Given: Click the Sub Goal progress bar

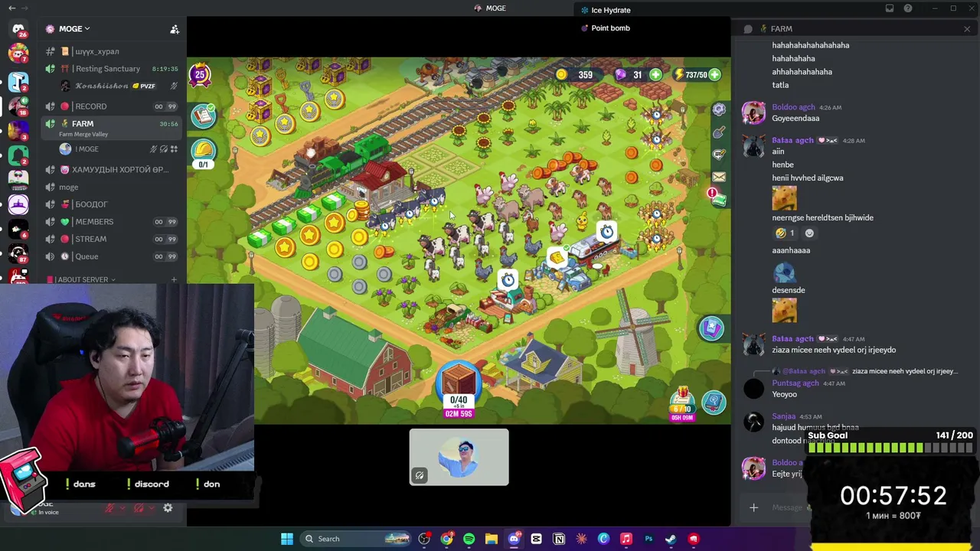Looking at the screenshot, I should tap(890, 448).
